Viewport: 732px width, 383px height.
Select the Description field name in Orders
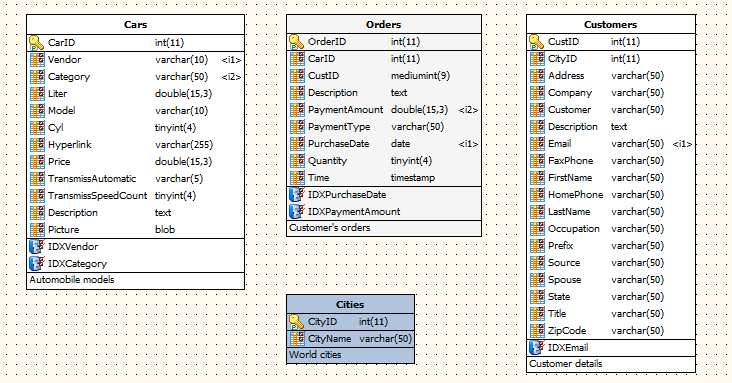[x=332, y=92]
